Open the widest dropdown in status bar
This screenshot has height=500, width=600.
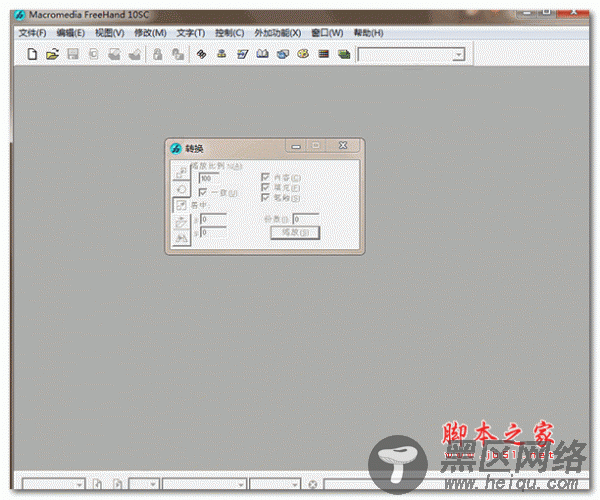[x=241, y=485]
